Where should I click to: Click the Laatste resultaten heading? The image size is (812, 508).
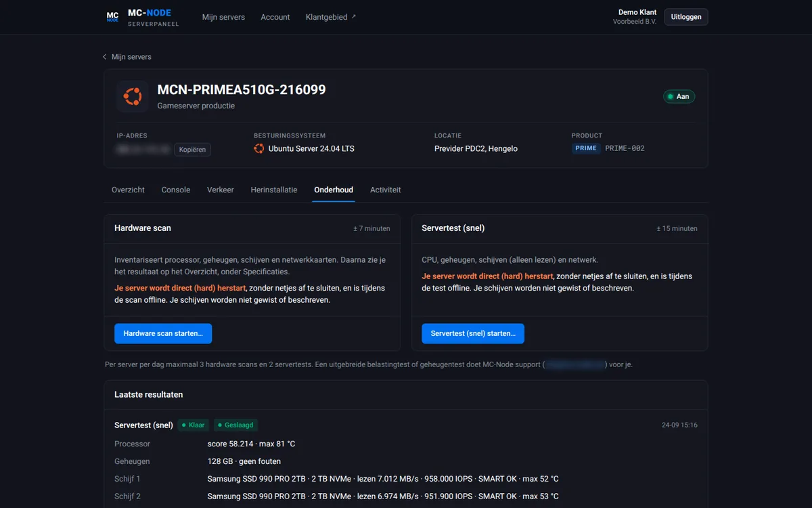149,394
